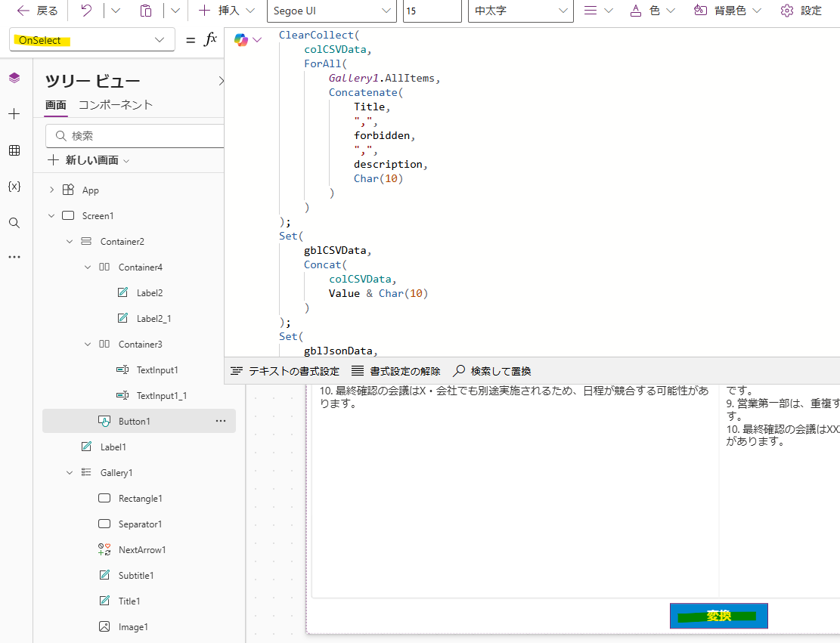Screen dimensions: 840x643
Task: Click the tree view search (検索) field
Action: [x=135, y=136]
